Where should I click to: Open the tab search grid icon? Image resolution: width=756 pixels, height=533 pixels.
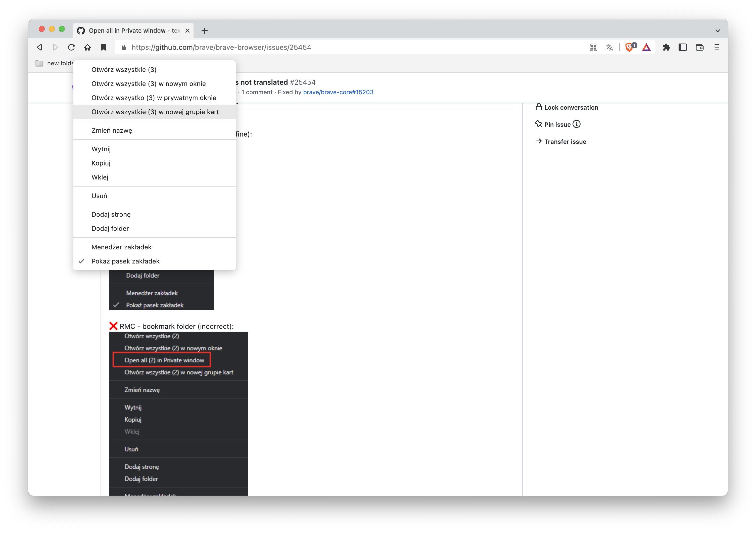point(593,47)
